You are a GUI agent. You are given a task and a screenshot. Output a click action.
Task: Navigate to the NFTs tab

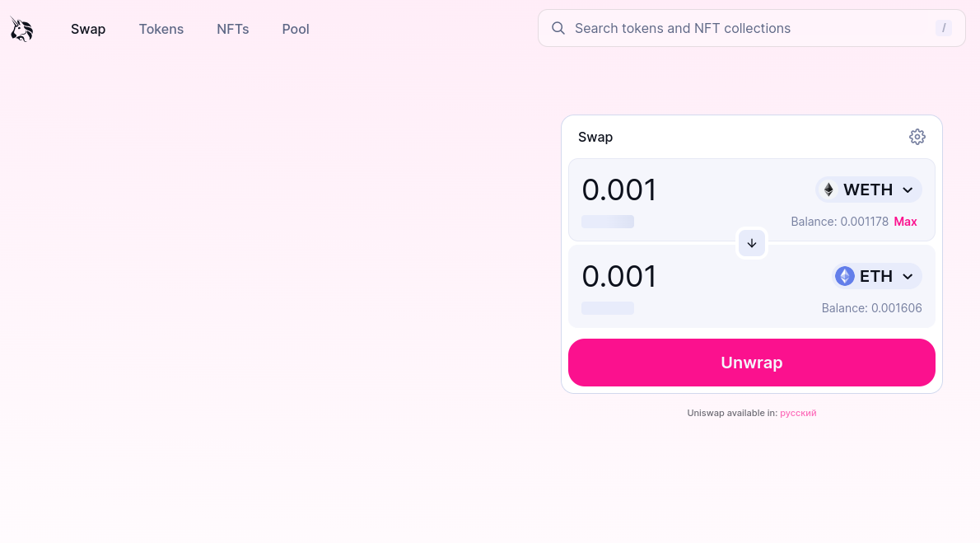(x=233, y=29)
